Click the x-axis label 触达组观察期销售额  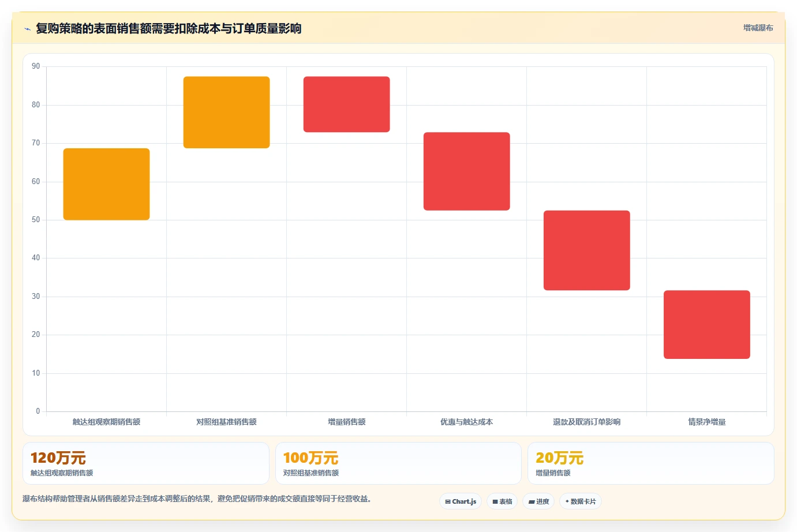click(x=106, y=422)
